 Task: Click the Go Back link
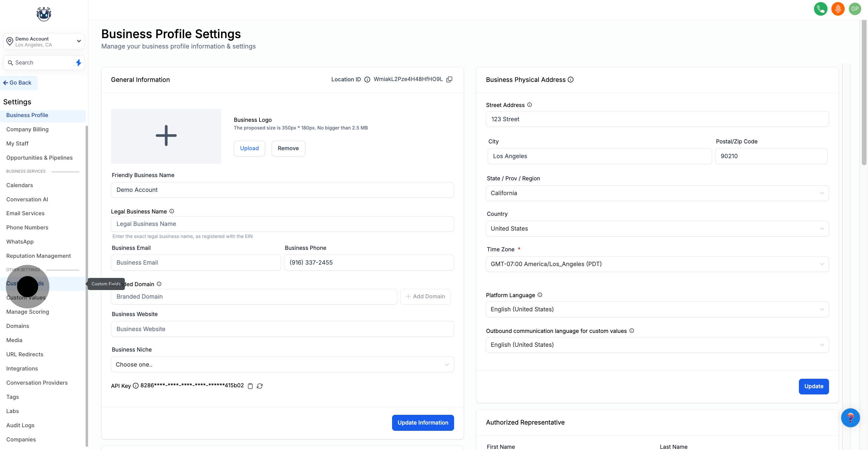18,83
